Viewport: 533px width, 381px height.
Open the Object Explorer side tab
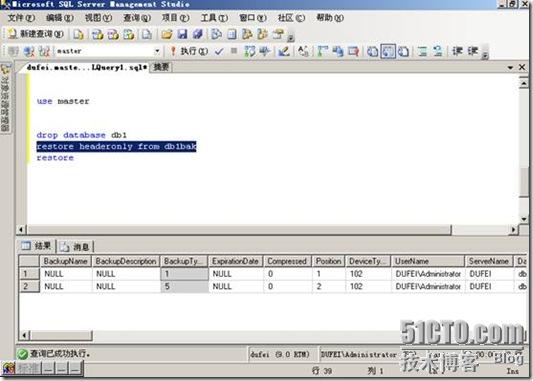5,98
